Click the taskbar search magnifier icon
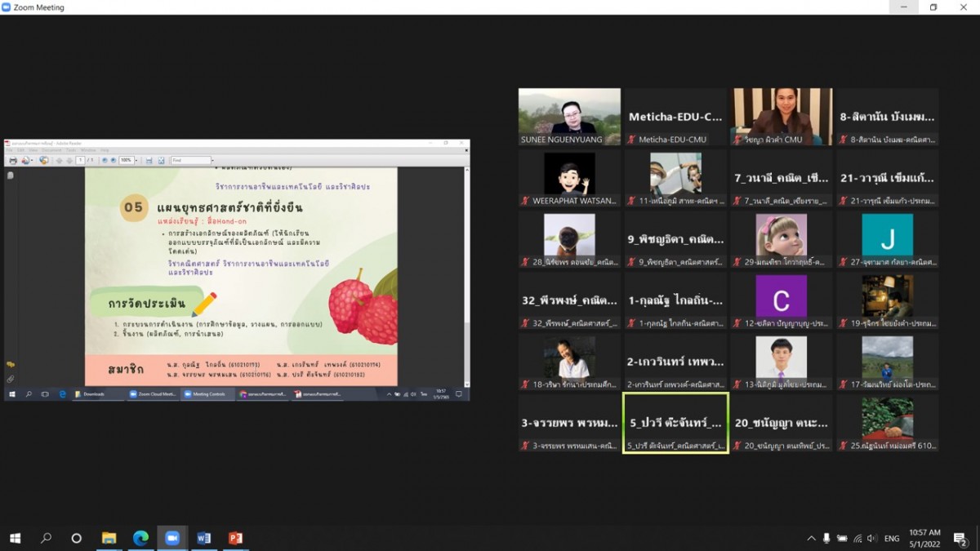This screenshot has height=551, width=980. (46, 538)
